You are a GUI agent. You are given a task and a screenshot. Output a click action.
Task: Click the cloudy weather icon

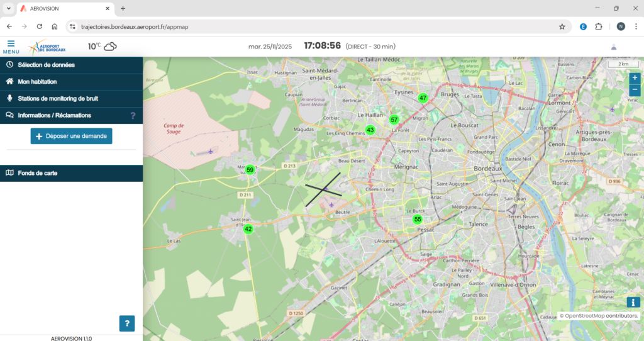click(110, 46)
